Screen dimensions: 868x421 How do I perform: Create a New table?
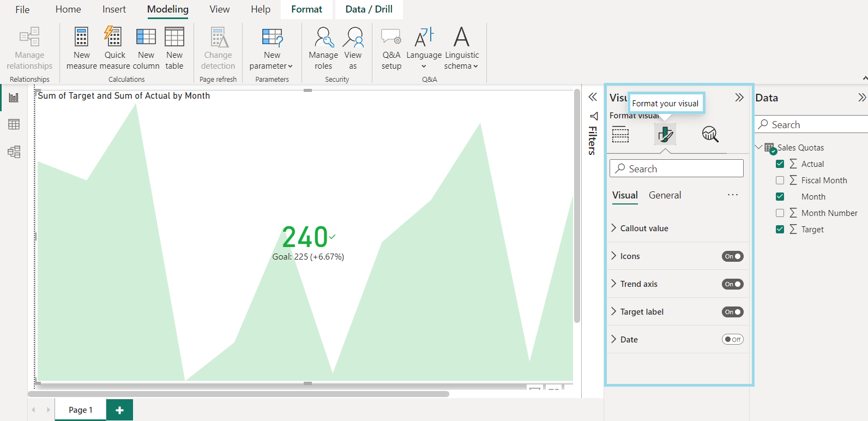coord(174,49)
